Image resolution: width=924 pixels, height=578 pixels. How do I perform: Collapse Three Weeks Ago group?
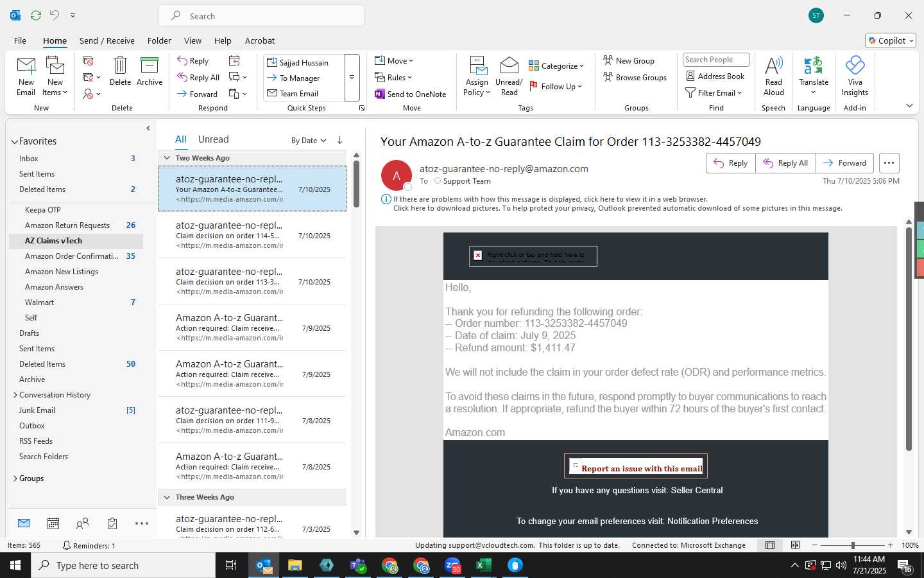[167, 497]
